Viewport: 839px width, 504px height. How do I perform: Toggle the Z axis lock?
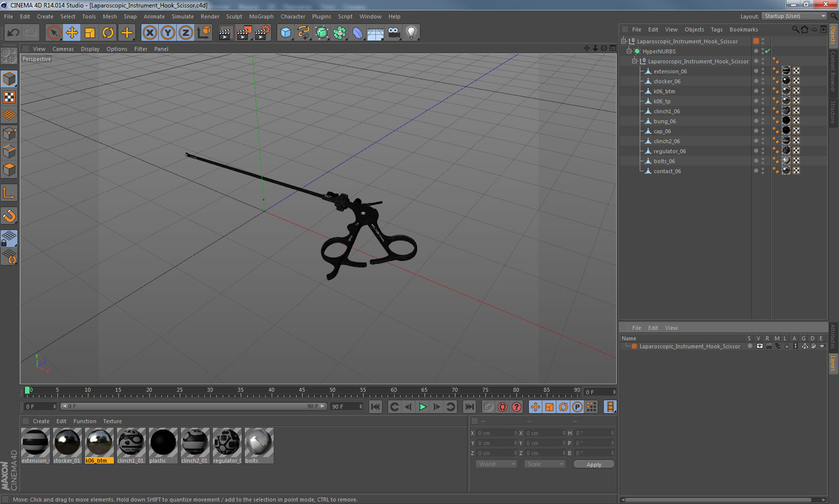(186, 33)
